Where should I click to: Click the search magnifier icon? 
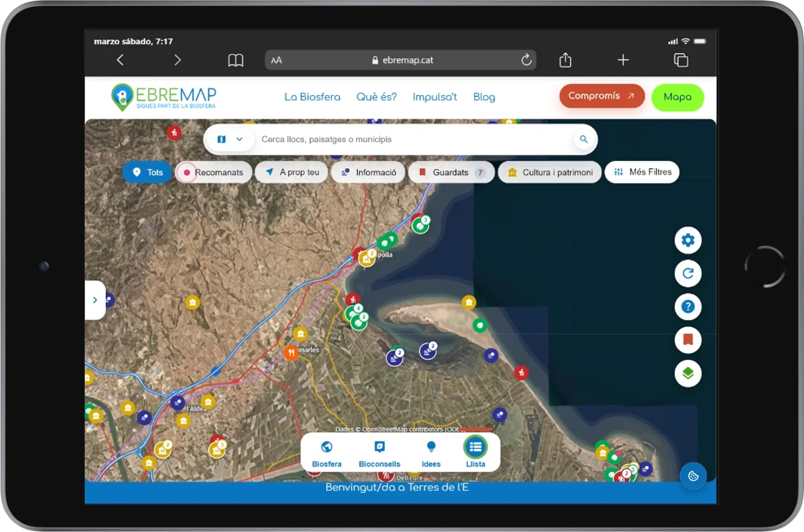(584, 139)
